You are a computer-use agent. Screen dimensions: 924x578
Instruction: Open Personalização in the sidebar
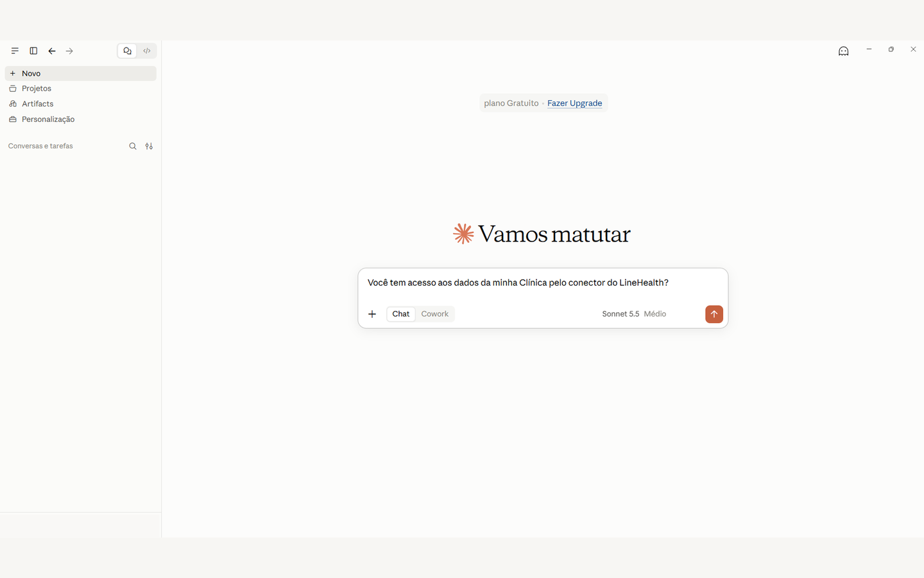[81, 119]
